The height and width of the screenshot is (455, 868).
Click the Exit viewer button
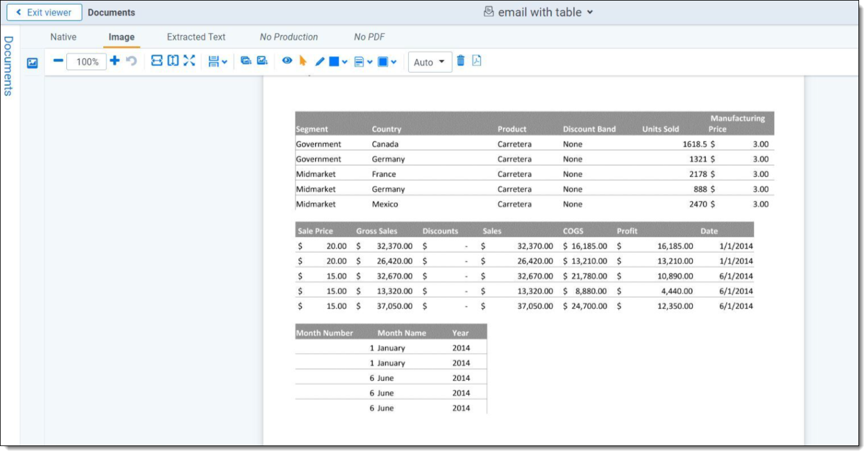[44, 12]
